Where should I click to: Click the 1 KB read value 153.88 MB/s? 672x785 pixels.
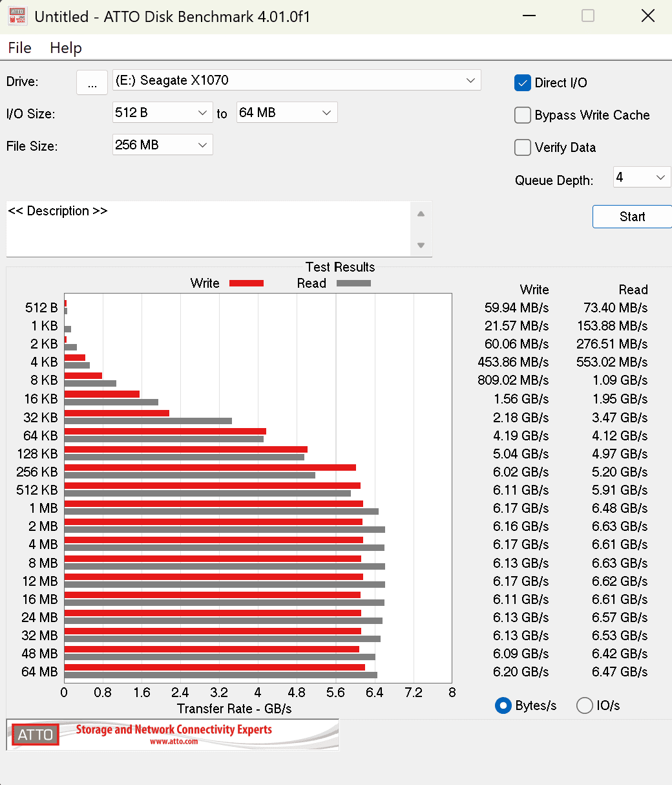tap(613, 326)
